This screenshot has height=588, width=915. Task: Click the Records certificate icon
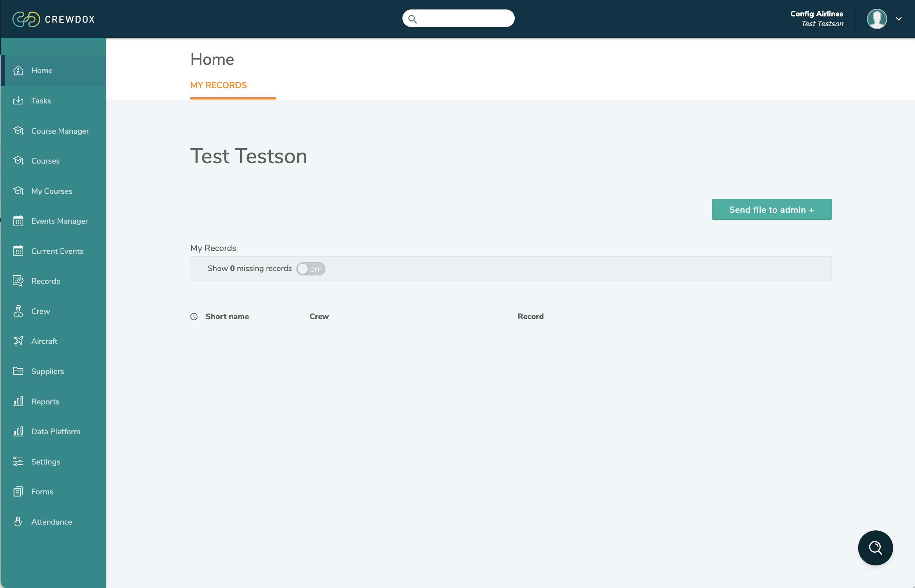18,281
